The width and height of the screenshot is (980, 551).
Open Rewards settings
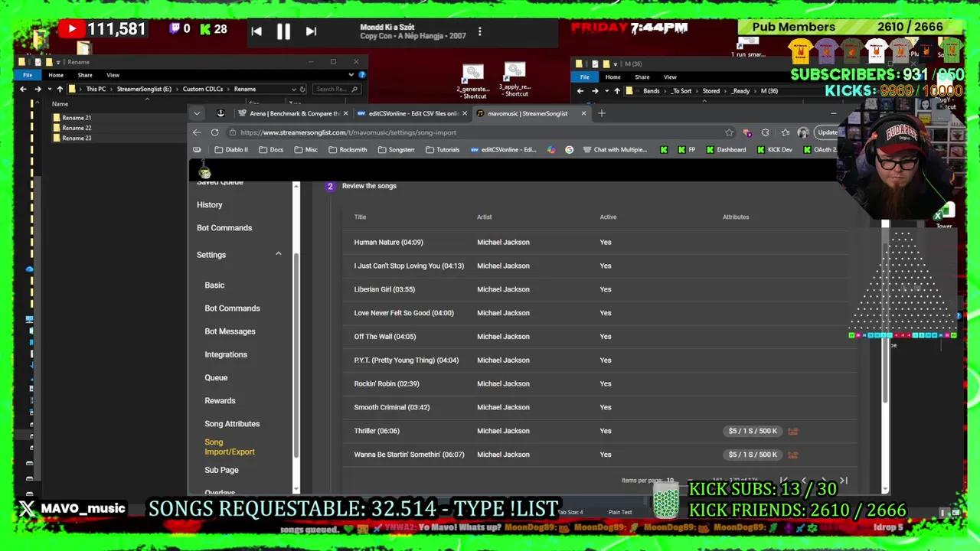click(x=220, y=400)
